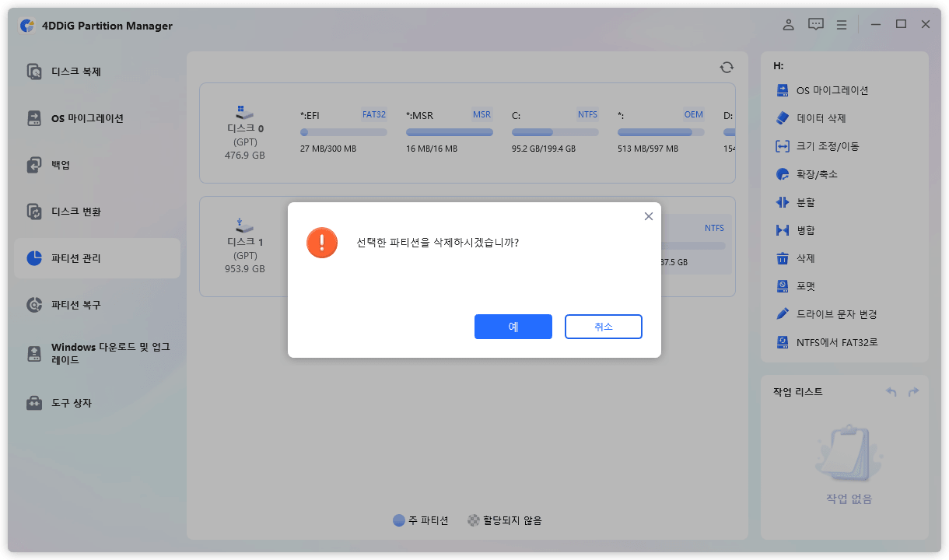Open the 파티션 관리 section
This screenshot has width=949, height=560.
[x=75, y=257]
